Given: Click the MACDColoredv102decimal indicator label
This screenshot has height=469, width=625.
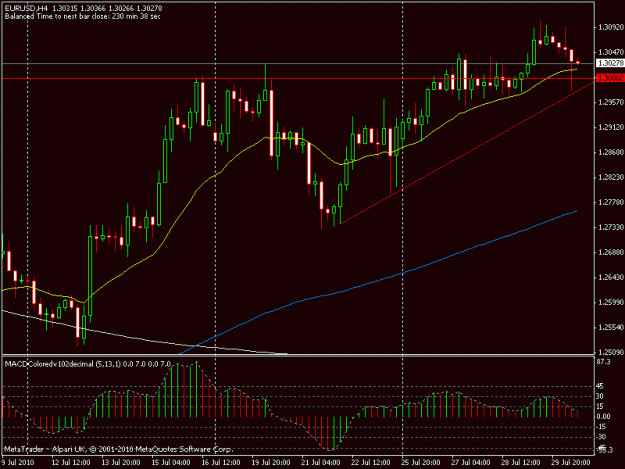Looking at the screenshot, I should pos(49,364).
